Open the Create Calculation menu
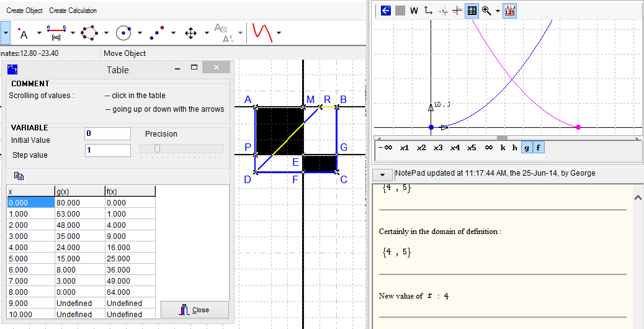 (73, 11)
